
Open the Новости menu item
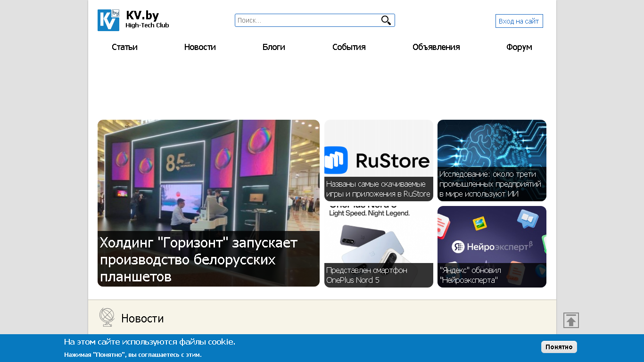click(200, 47)
